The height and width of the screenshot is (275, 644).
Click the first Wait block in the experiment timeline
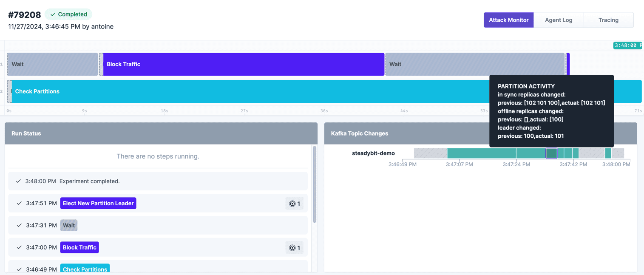pos(52,64)
